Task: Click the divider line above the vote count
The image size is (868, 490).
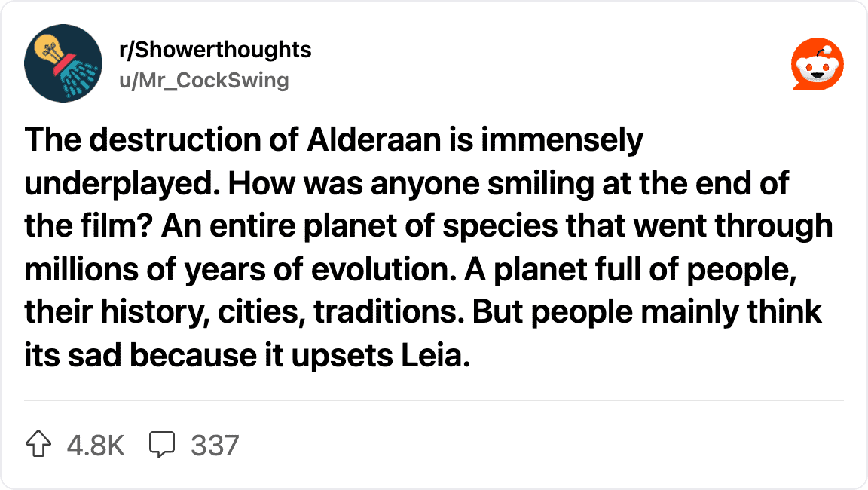Action: coord(434,400)
